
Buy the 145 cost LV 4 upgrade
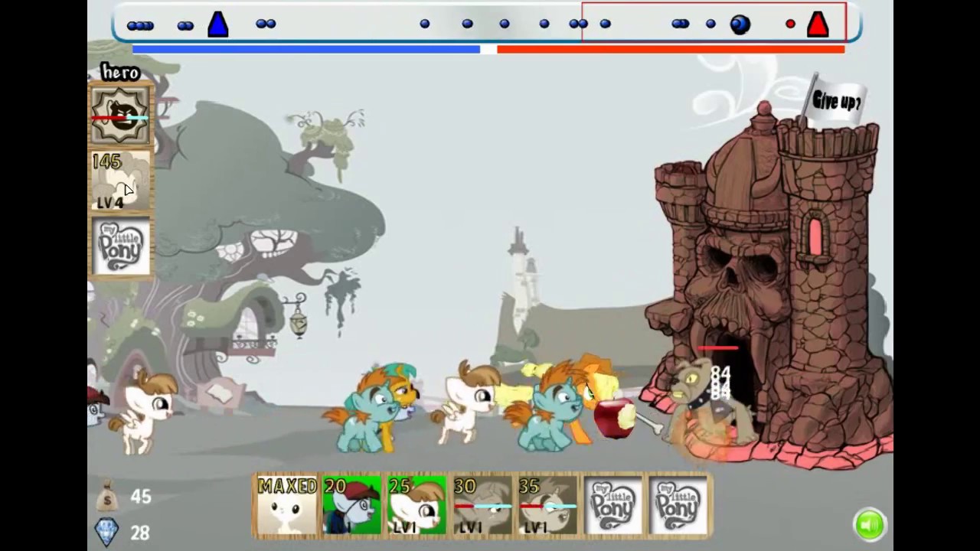pos(121,181)
